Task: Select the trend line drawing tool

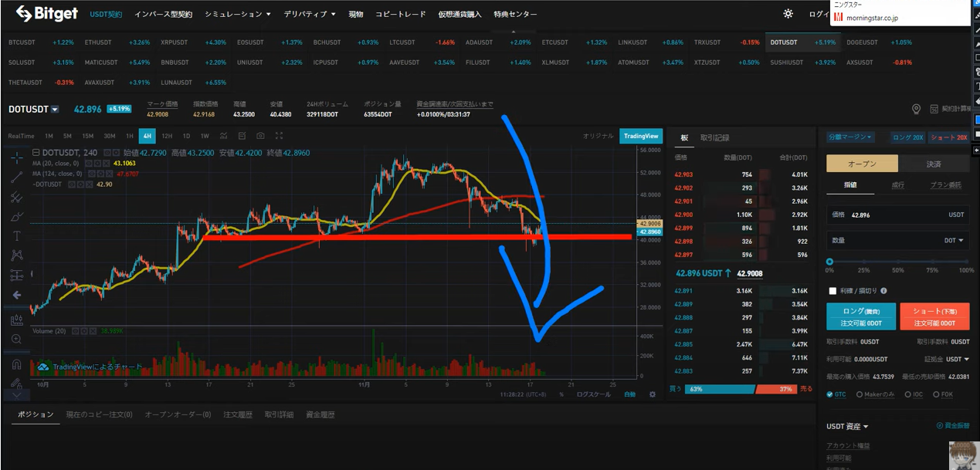Action: [x=17, y=178]
